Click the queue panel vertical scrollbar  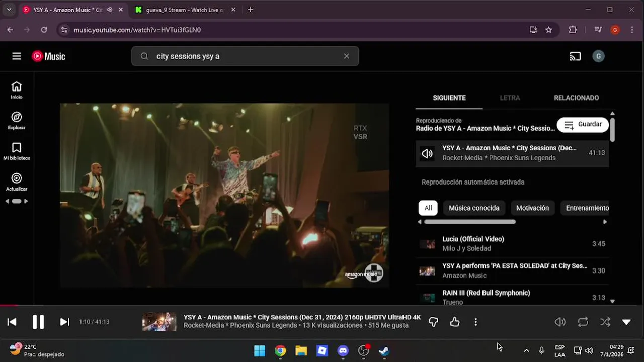point(612,129)
